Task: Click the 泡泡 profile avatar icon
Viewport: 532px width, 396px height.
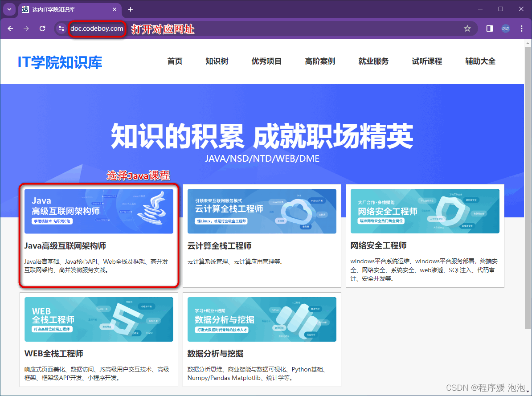Action: [x=505, y=28]
